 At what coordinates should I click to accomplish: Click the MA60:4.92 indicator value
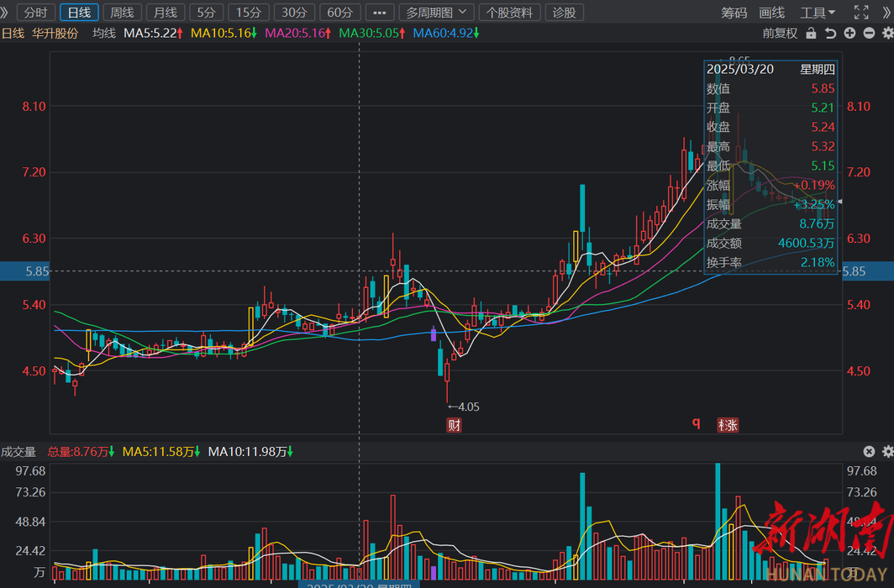click(x=446, y=33)
